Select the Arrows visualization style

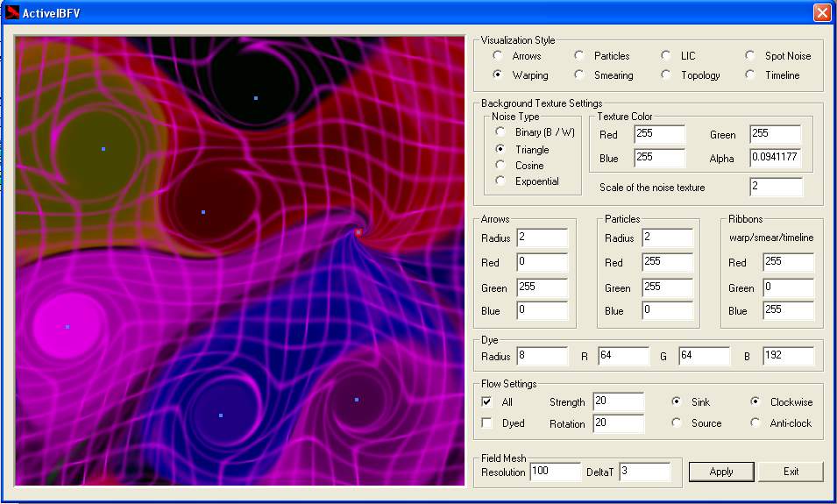point(498,56)
